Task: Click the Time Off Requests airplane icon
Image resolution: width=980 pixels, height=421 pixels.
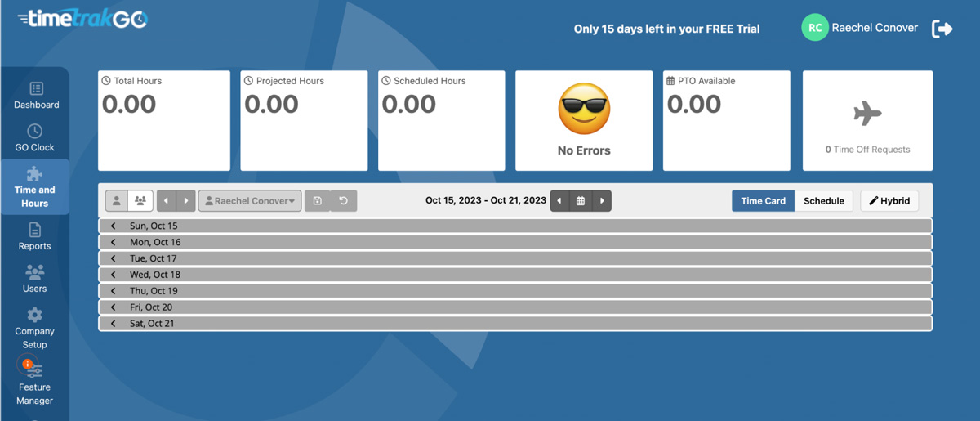Action: 867,114
